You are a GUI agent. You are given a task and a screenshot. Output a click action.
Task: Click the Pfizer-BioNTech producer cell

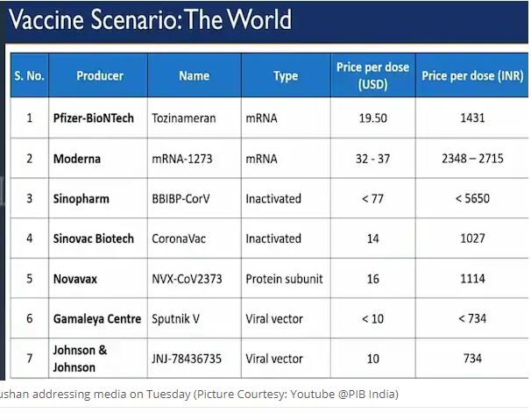93,118
